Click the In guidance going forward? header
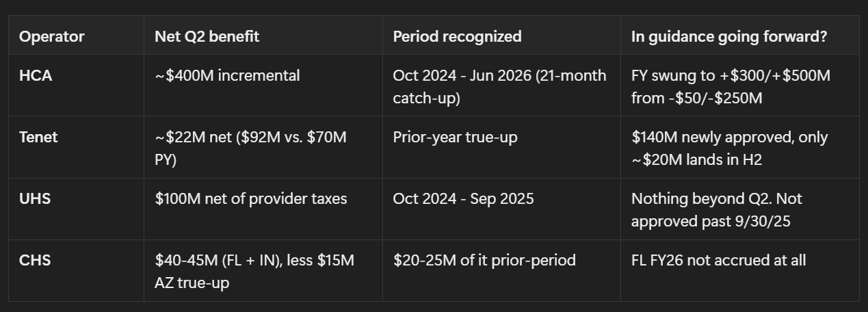Screen dimensions: 868x312 click(739, 36)
